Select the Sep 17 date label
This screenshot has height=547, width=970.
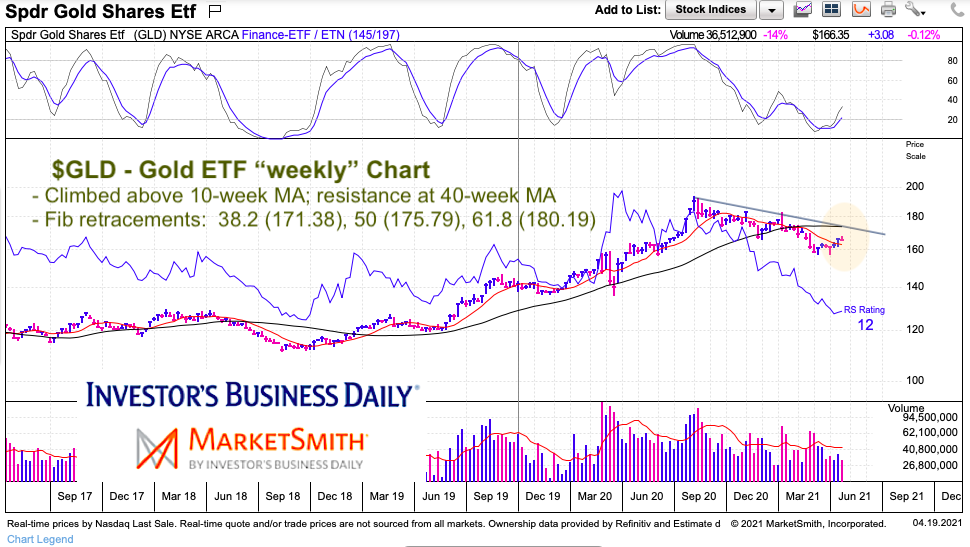(x=75, y=496)
